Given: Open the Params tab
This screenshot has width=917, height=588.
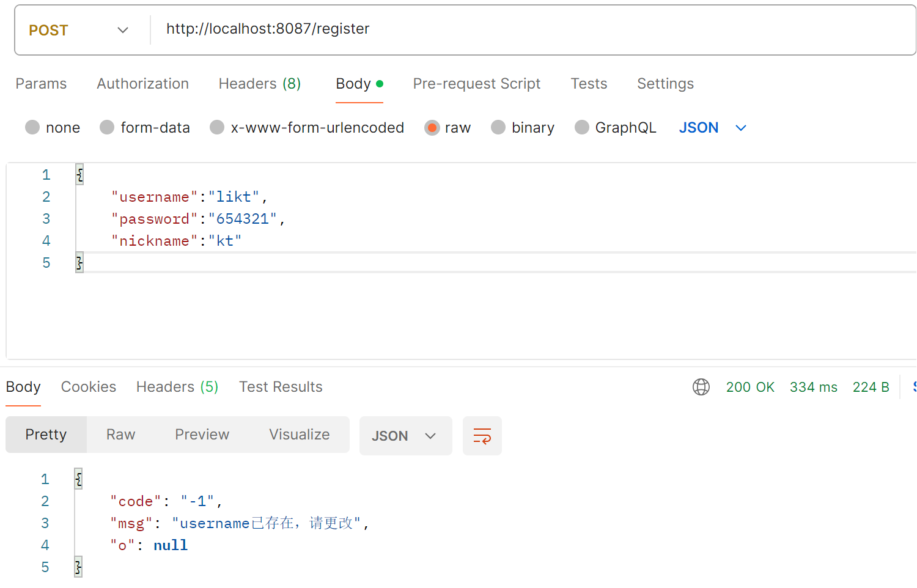Looking at the screenshot, I should 41,84.
